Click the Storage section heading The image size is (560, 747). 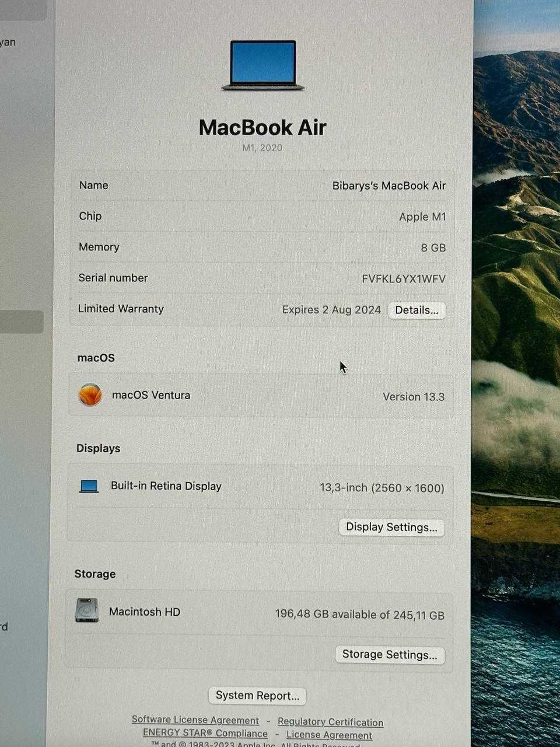coord(95,574)
